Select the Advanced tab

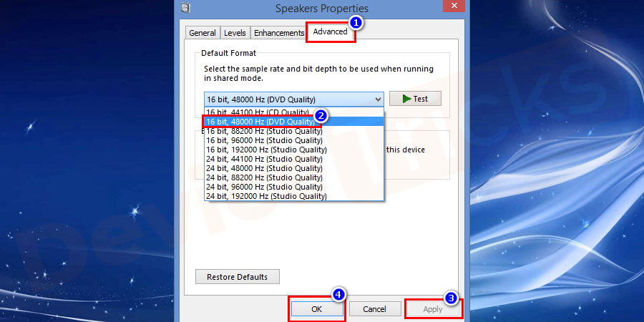pyautogui.click(x=330, y=31)
